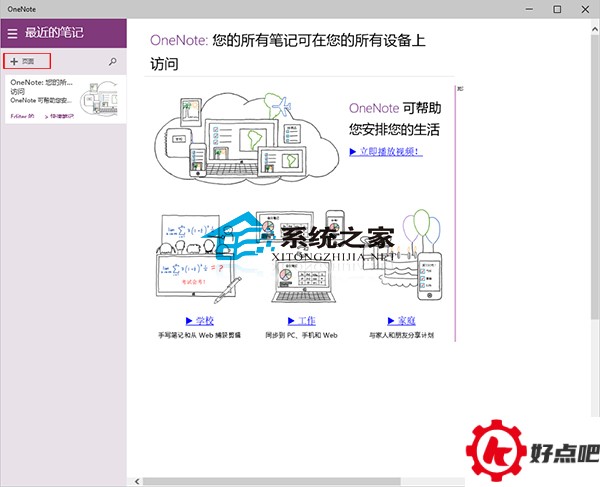
Task: Click the vertical scrollbar up arrow
Action: pyautogui.click(x=595, y=29)
